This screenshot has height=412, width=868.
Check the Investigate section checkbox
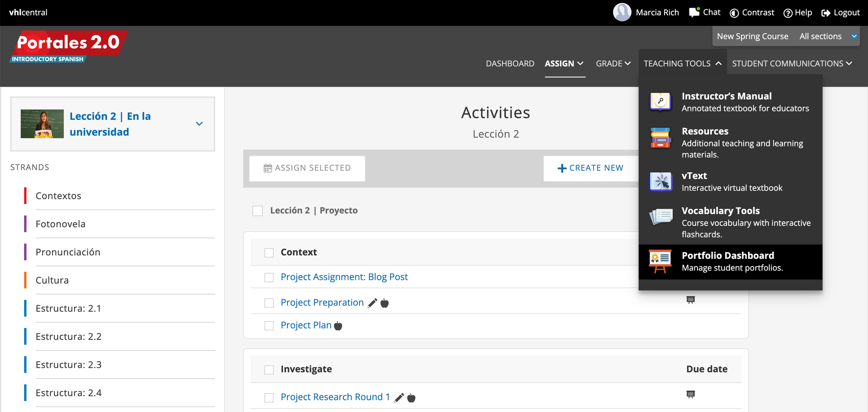tap(269, 370)
